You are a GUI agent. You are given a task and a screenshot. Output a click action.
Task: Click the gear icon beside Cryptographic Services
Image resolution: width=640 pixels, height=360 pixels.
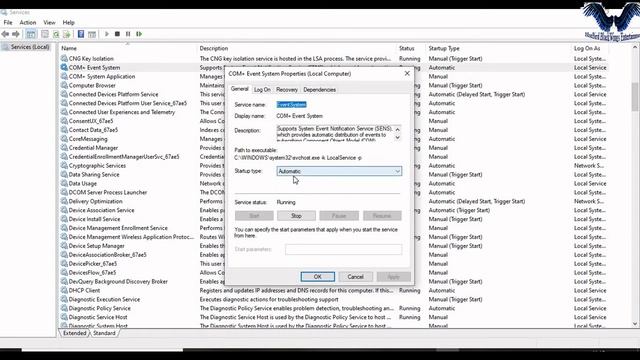[64, 166]
